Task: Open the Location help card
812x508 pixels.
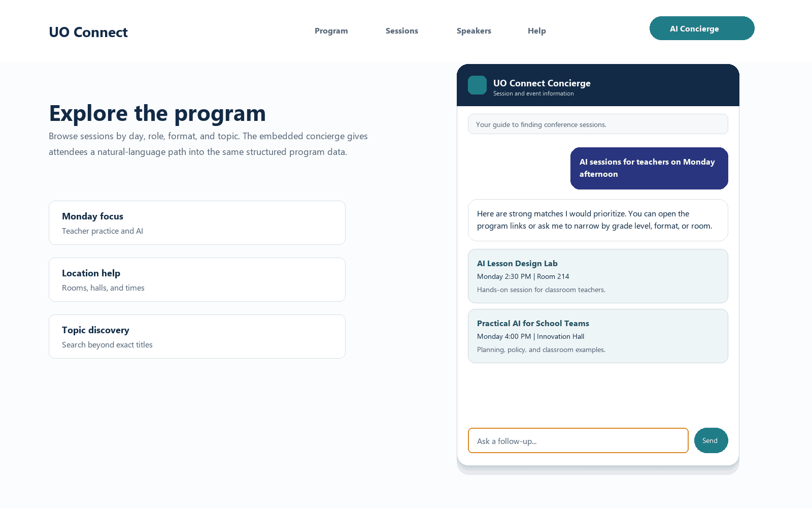Action: pos(197,279)
